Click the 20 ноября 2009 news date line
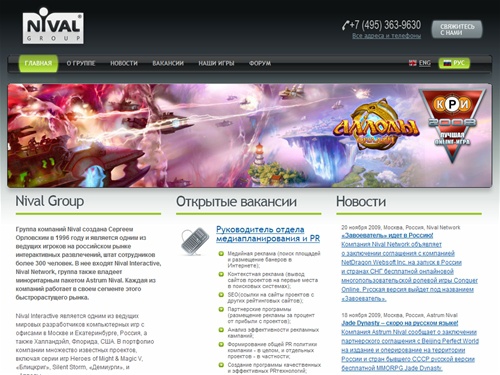The height and width of the screenshot is (375, 500). click(x=401, y=228)
